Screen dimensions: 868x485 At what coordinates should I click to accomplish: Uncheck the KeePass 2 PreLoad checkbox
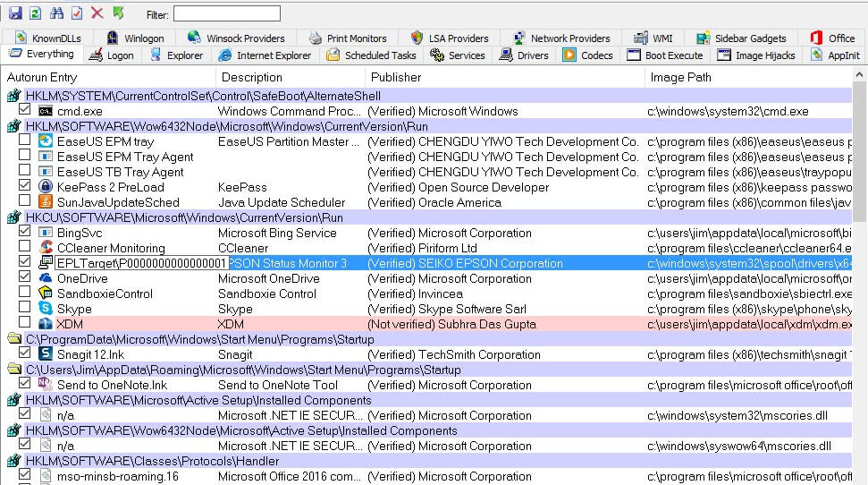click(24, 185)
